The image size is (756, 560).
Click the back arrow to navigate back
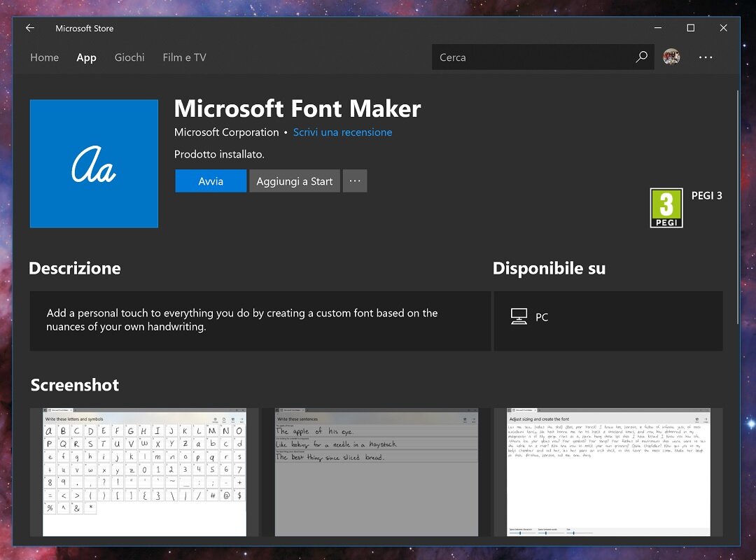[x=29, y=28]
